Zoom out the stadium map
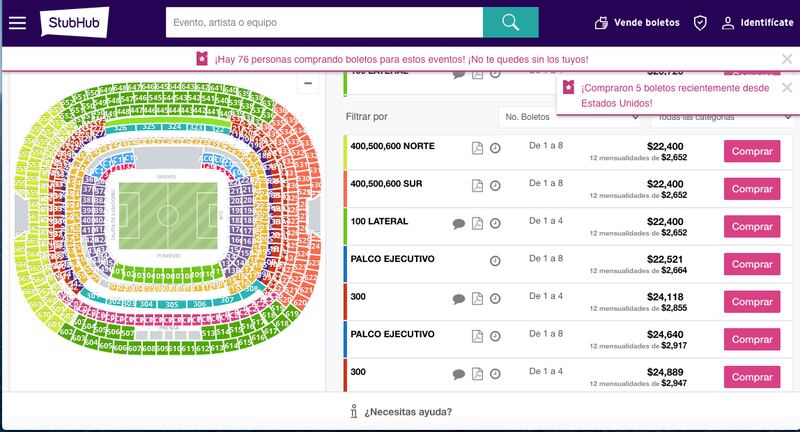800x432 pixels. (x=308, y=83)
